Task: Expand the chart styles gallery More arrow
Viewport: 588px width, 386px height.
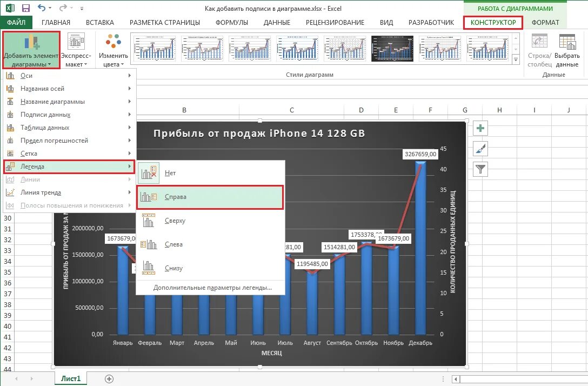Action: click(x=516, y=59)
